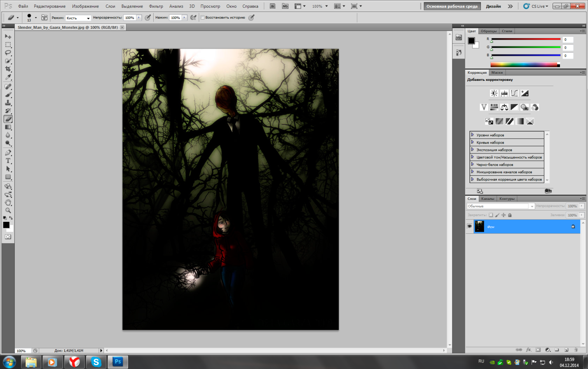Expand 'Черно-белое наборов' presets
Viewport: 588px width, 369px height.
pos(472,165)
